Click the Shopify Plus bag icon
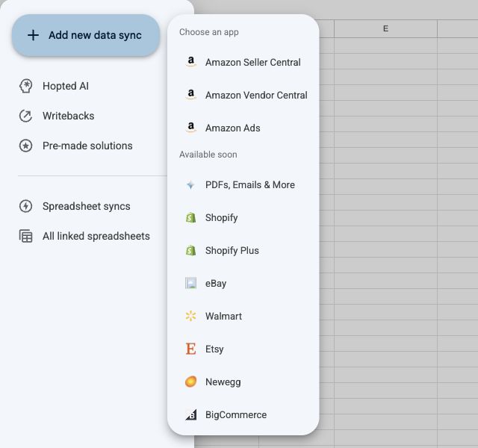This screenshot has width=478, height=448. pyautogui.click(x=191, y=251)
